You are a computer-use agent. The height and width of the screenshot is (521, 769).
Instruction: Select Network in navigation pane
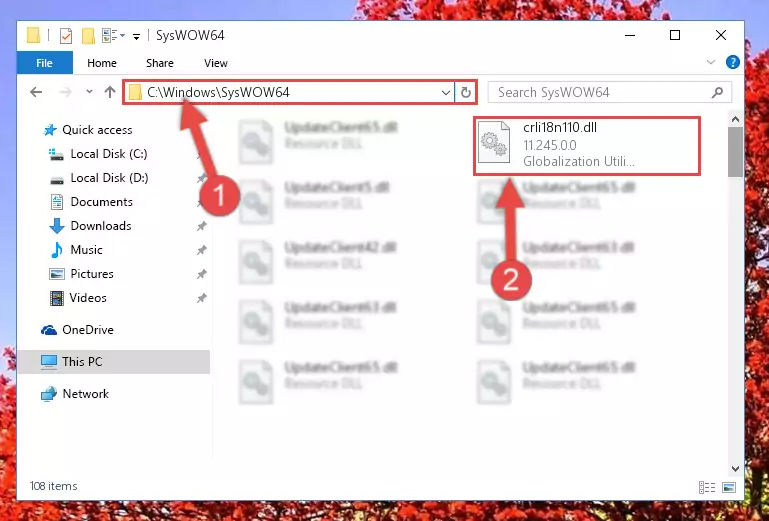(x=86, y=393)
